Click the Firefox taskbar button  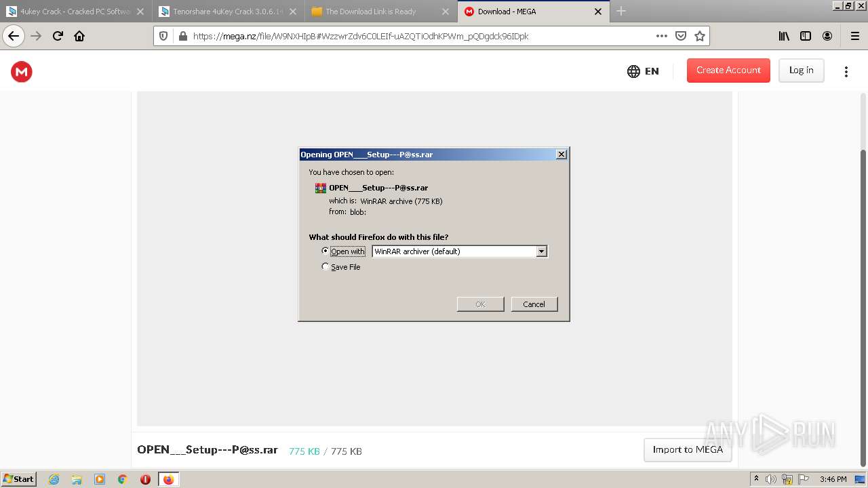pyautogui.click(x=169, y=479)
